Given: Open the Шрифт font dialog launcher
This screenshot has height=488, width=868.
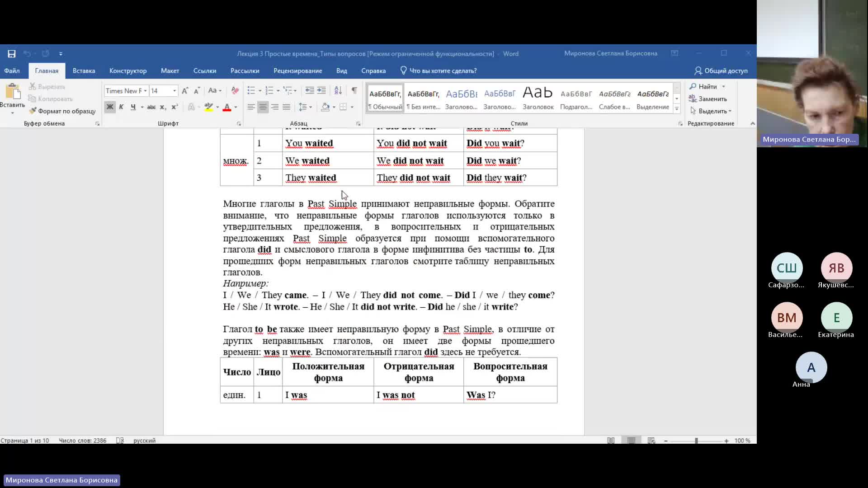Looking at the screenshot, I should click(239, 124).
